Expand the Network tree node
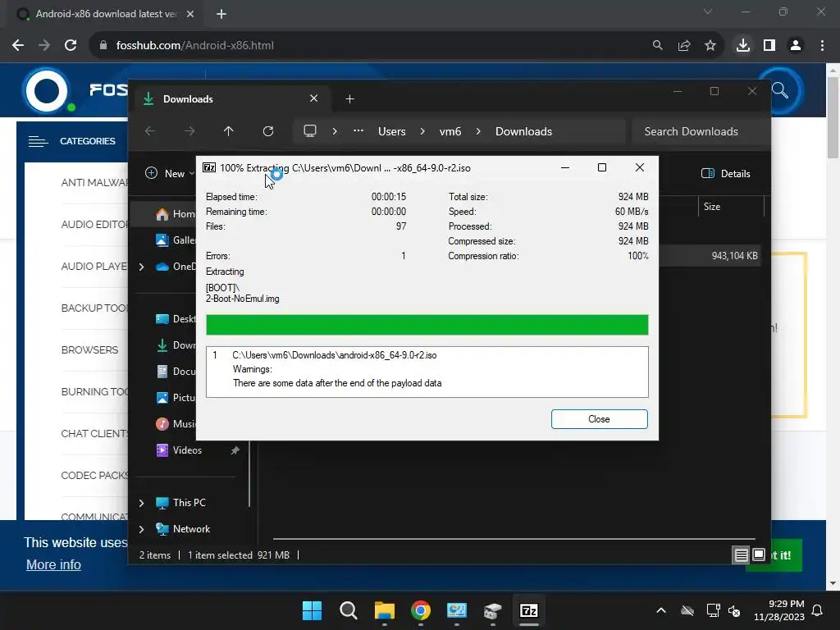840x630 pixels. click(x=141, y=529)
